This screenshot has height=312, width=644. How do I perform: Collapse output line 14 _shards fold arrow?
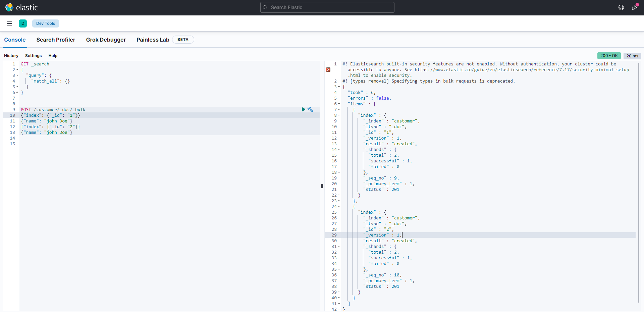tap(339, 150)
